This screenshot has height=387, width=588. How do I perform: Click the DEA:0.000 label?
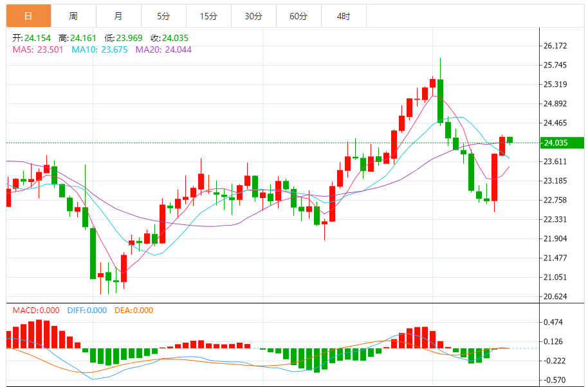[134, 310]
